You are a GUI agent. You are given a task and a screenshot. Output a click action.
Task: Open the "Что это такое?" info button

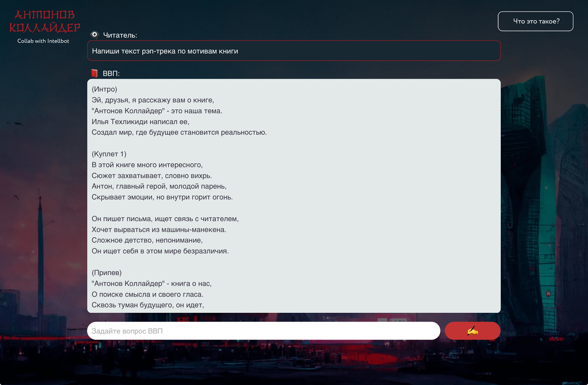[535, 21]
